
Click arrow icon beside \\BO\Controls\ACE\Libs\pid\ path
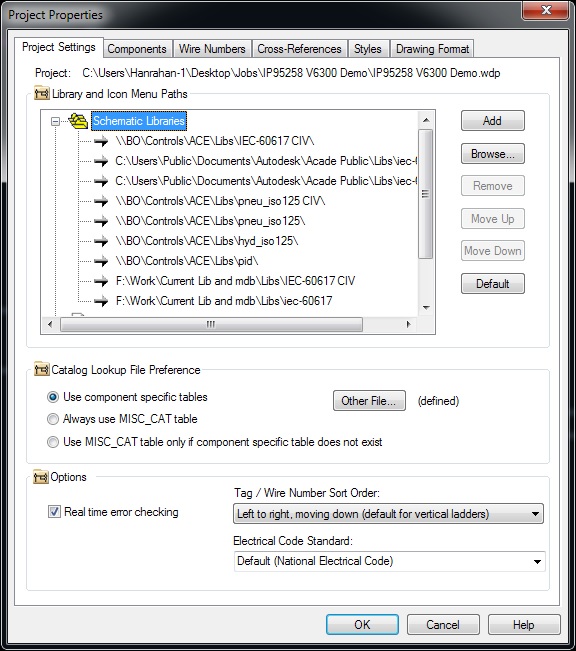coord(101,261)
